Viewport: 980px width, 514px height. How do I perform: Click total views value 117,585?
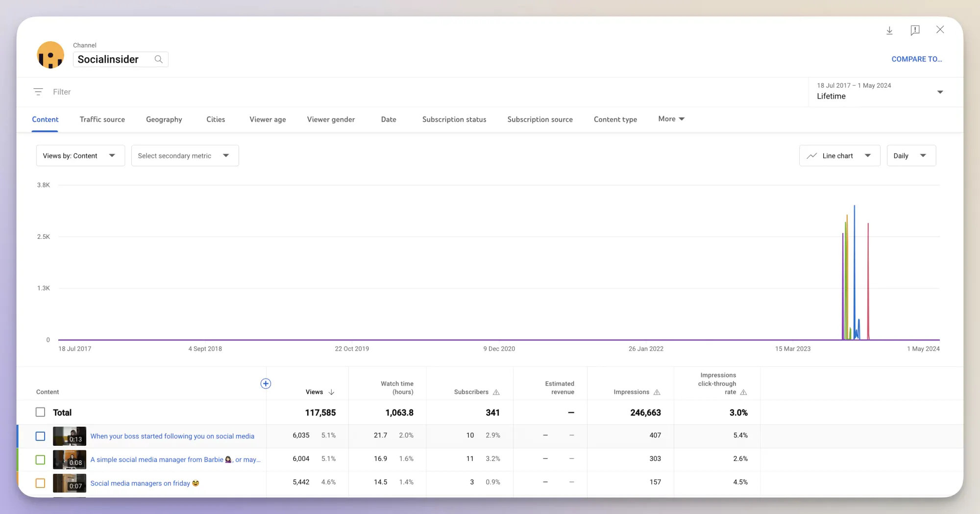pyautogui.click(x=320, y=412)
